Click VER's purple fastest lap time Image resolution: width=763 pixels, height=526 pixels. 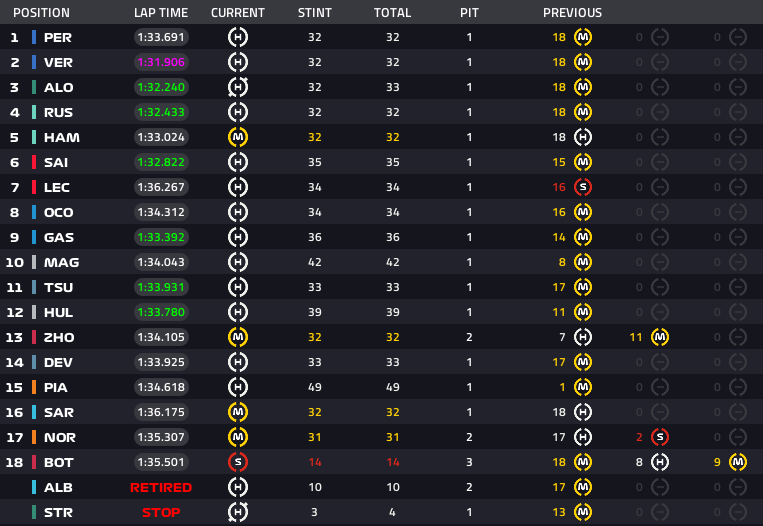click(x=161, y=62)
